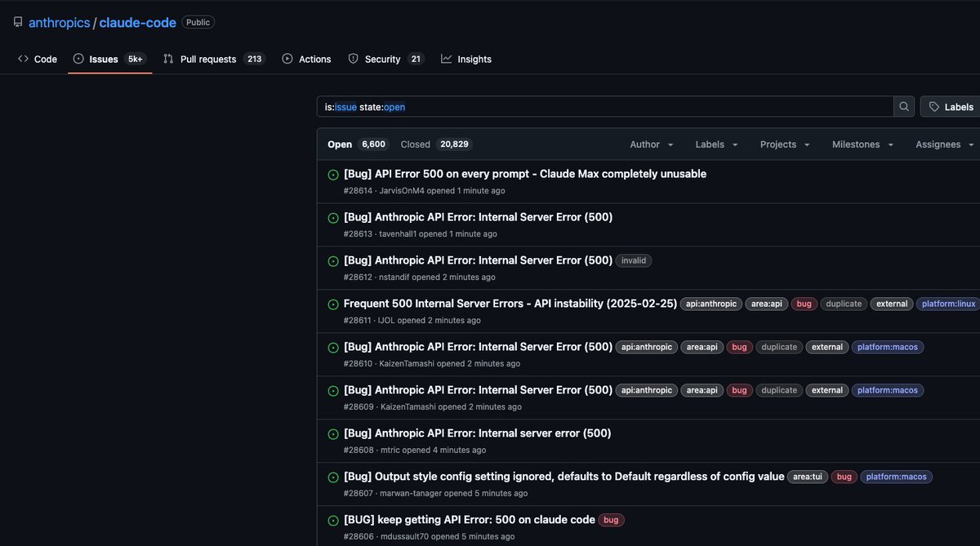Click author mdussault70
This screenshot has height=546, width=980.
404,537
